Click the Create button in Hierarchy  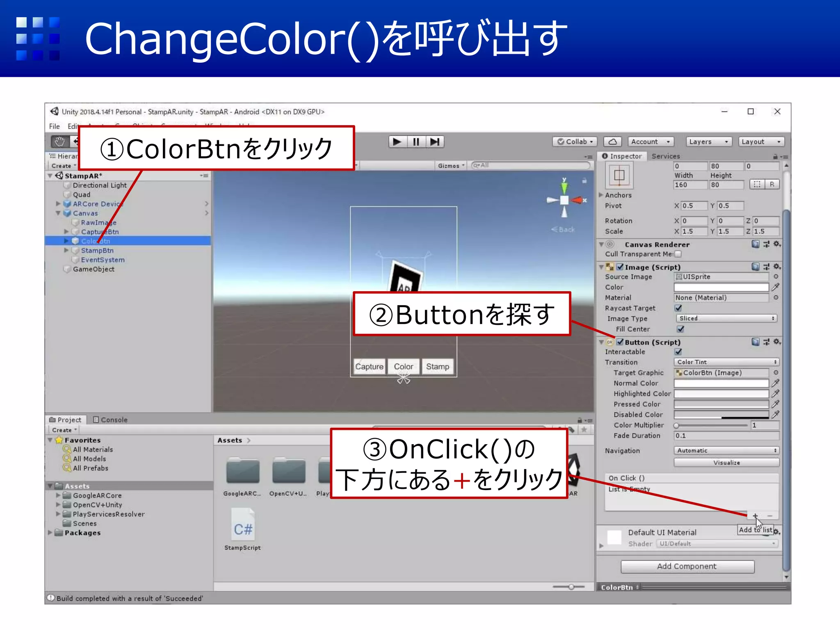pyautogui.click(x=64, y=166)
